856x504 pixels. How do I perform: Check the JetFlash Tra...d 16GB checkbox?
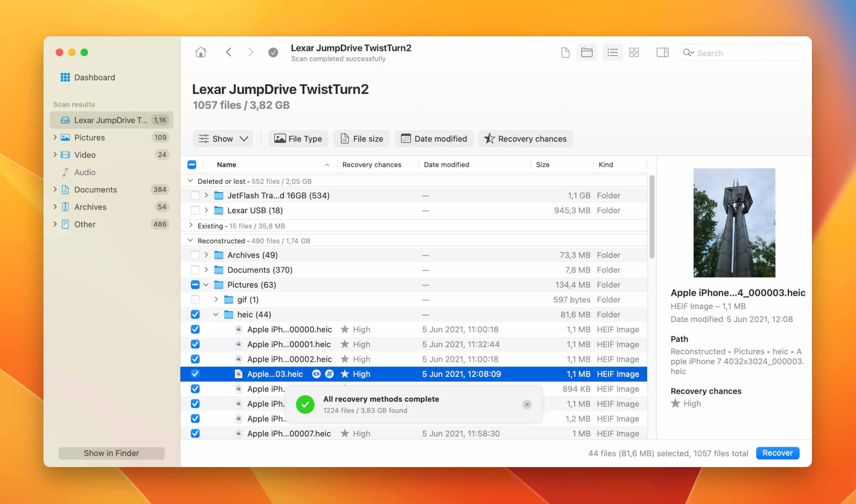click(x=195, y=195)
